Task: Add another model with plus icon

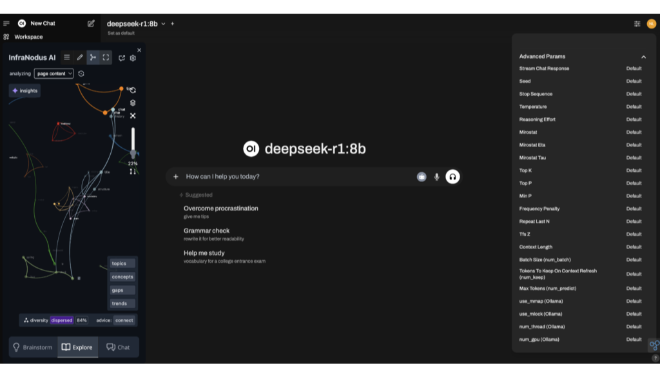Action: click(x=172, y=24)
